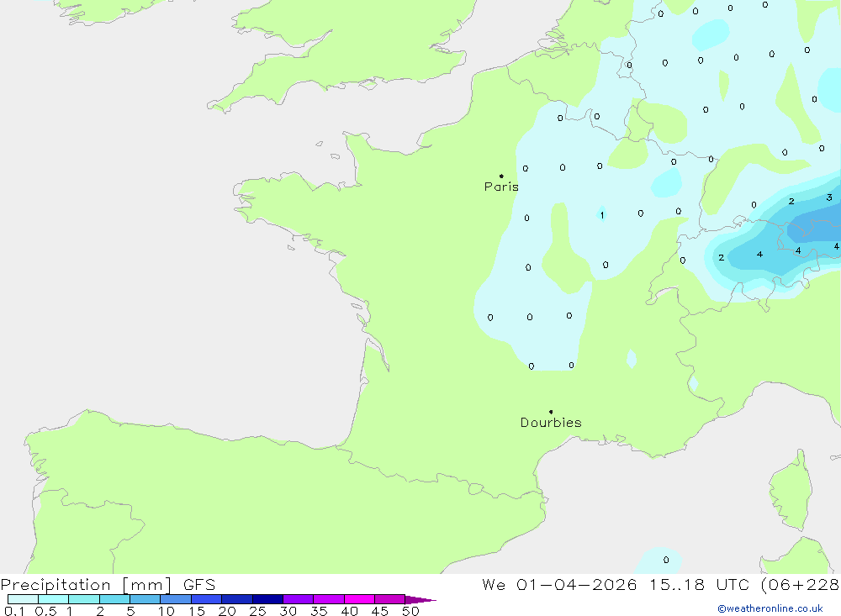Image resolution: width=841 pixels, height=616 pixels.
Task: Select the lightest 0.1–0.5 mm legend swatch
Action: [x=23, y=599]
